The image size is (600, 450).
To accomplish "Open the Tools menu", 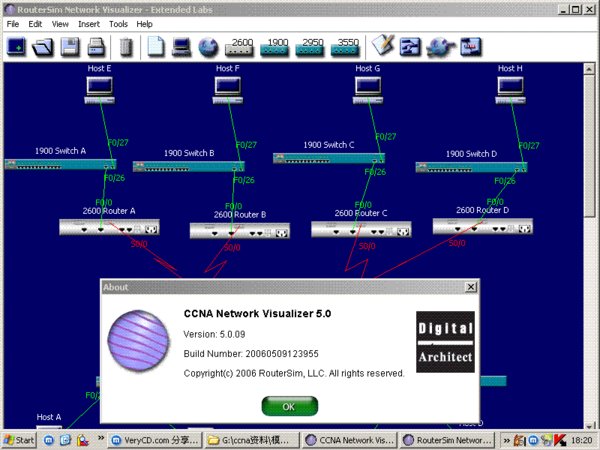I will pos(118,23).
